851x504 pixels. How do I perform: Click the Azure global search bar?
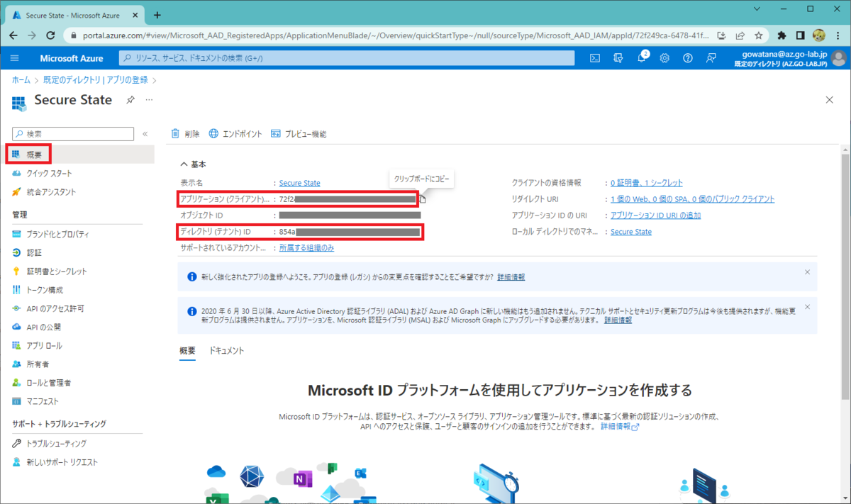(x=347, y=58)
